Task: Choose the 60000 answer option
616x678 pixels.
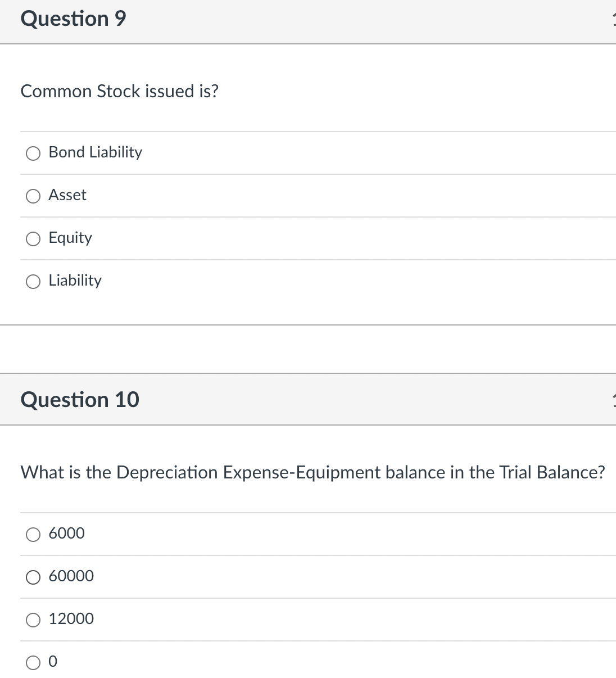Action: click(x=33, y=577)
